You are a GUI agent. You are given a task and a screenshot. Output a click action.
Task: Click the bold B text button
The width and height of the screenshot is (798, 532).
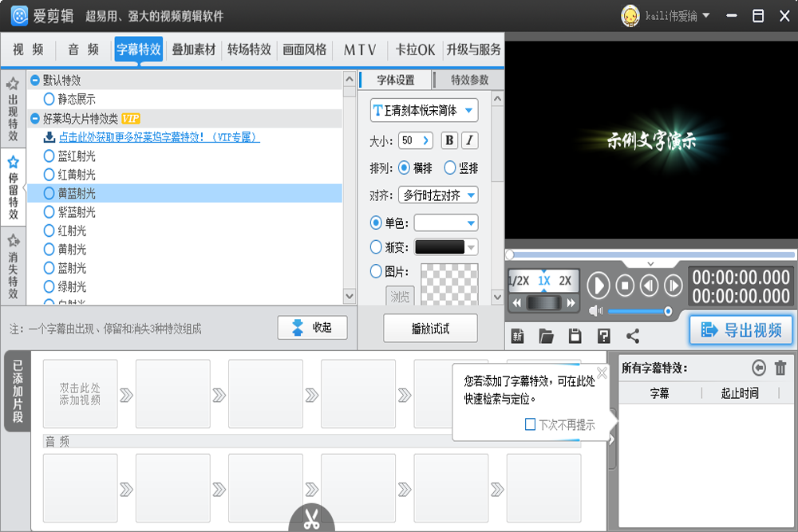(x=449, y=140)
